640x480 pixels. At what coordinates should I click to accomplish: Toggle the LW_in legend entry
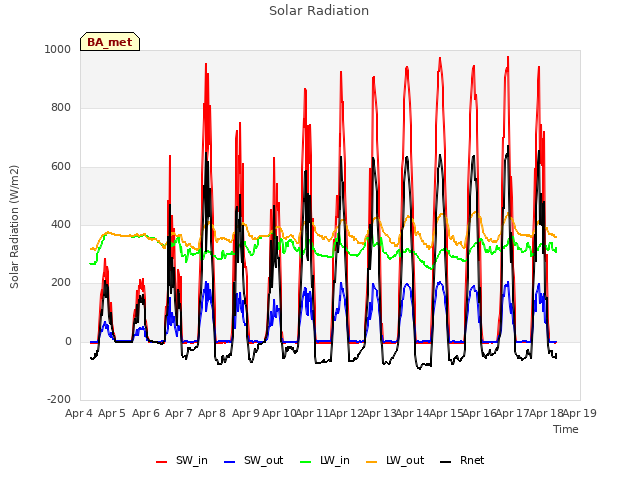click(324, 460)
